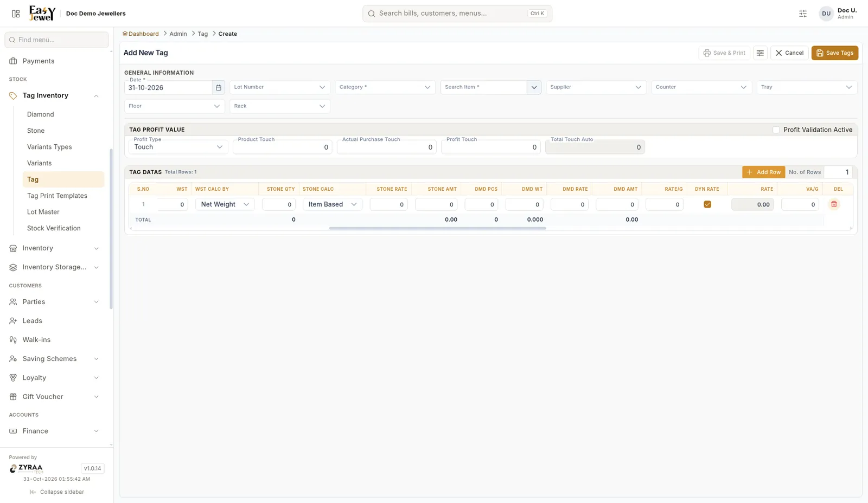Click the Payments sidebar icon
868x503 pixels.
tap(13, 61)
